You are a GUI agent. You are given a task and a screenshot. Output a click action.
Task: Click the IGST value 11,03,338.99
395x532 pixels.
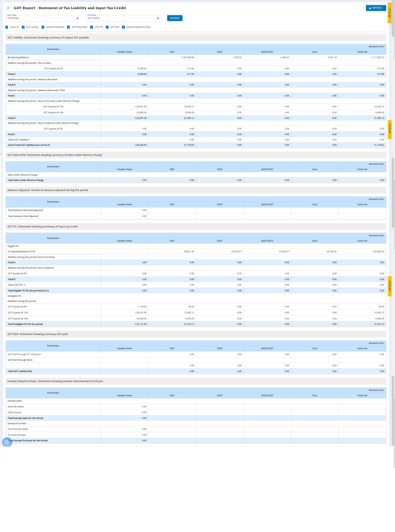coord(187,58)
